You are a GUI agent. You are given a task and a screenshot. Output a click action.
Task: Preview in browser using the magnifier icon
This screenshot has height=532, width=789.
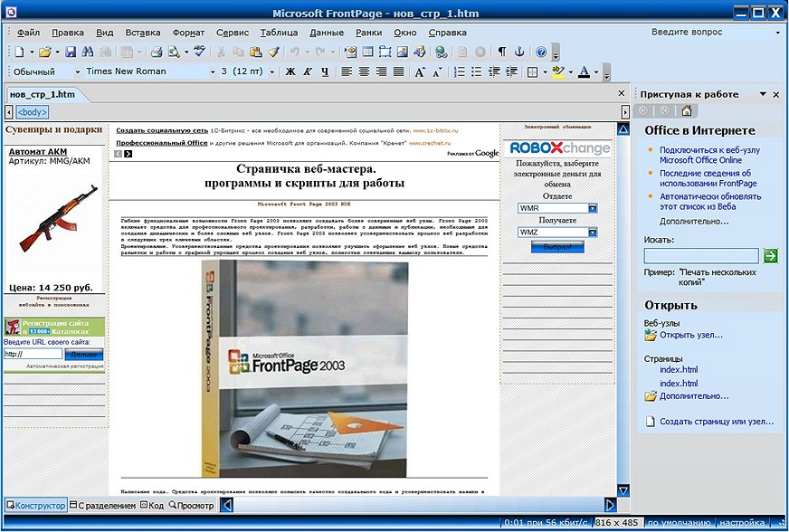[174, 52]
